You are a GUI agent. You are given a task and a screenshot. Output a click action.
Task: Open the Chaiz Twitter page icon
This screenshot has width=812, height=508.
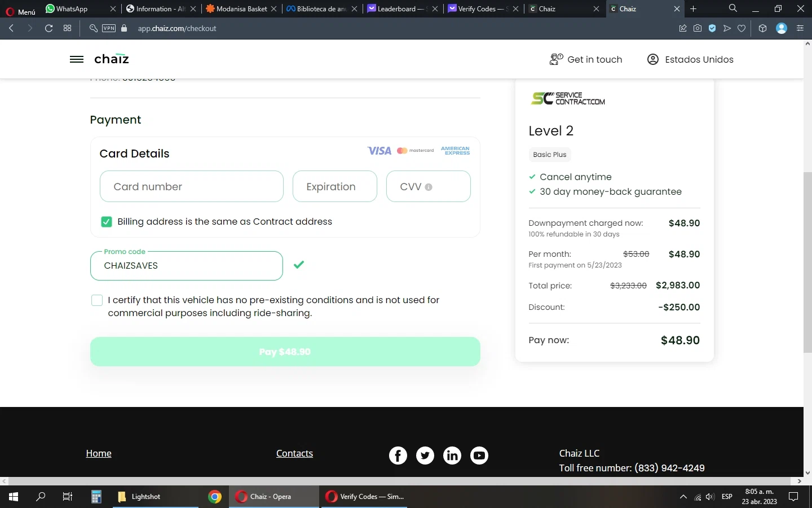(425, 456)
